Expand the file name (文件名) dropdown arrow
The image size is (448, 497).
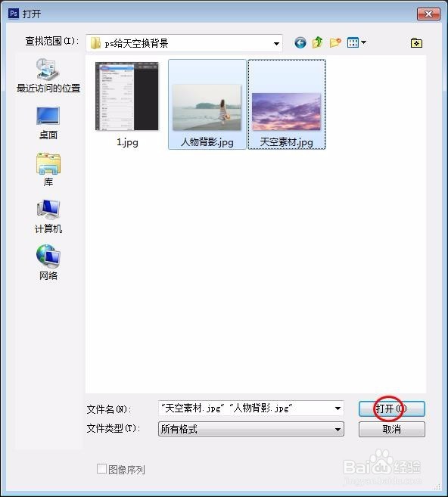point(338,408)
